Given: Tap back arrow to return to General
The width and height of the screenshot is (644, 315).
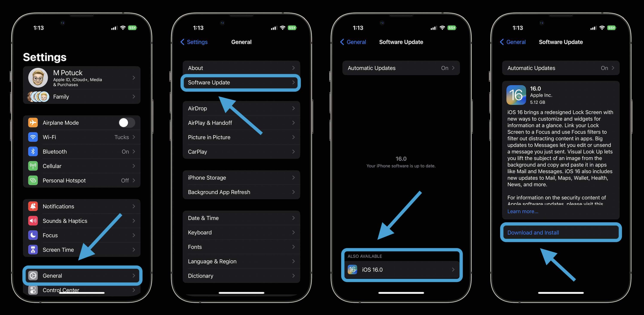Looking at the screenshot, I should coord(352,41).
